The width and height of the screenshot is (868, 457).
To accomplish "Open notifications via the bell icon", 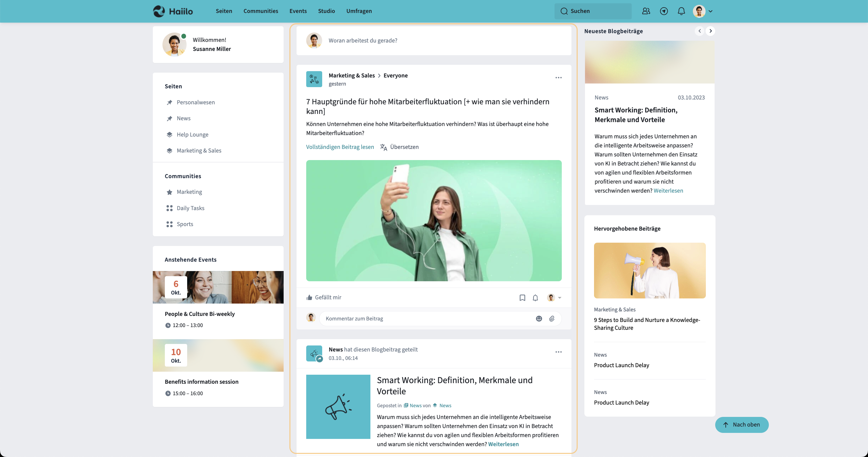I will click(681, 11).
